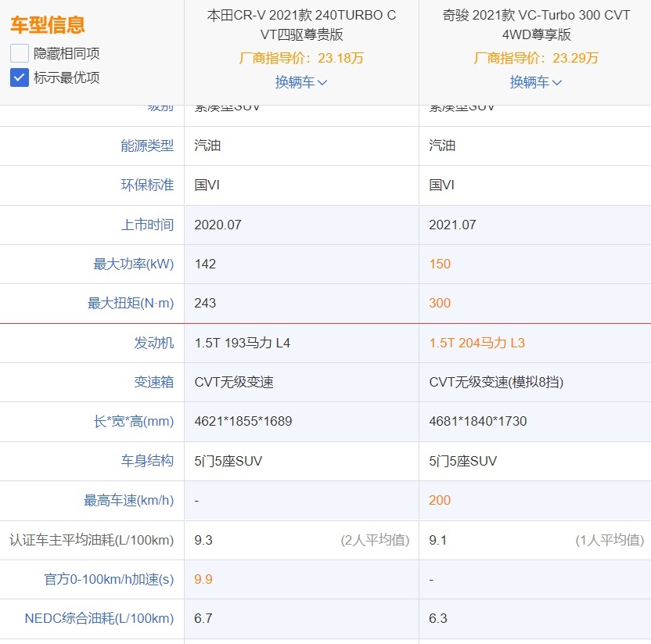651x644 pixels.
Task: Open 换辆车 dropdown under 本田CR-V
Action: click(x=301, y=82)
